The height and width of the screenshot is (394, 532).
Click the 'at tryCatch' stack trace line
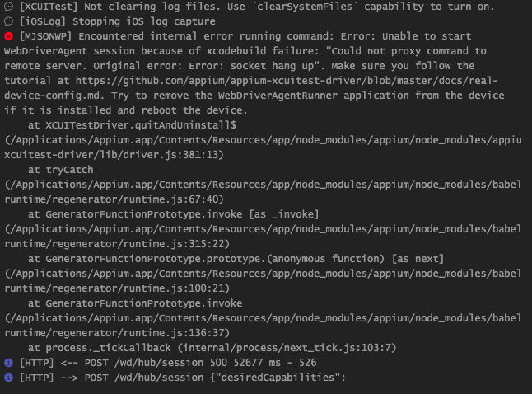coord(60,170)
